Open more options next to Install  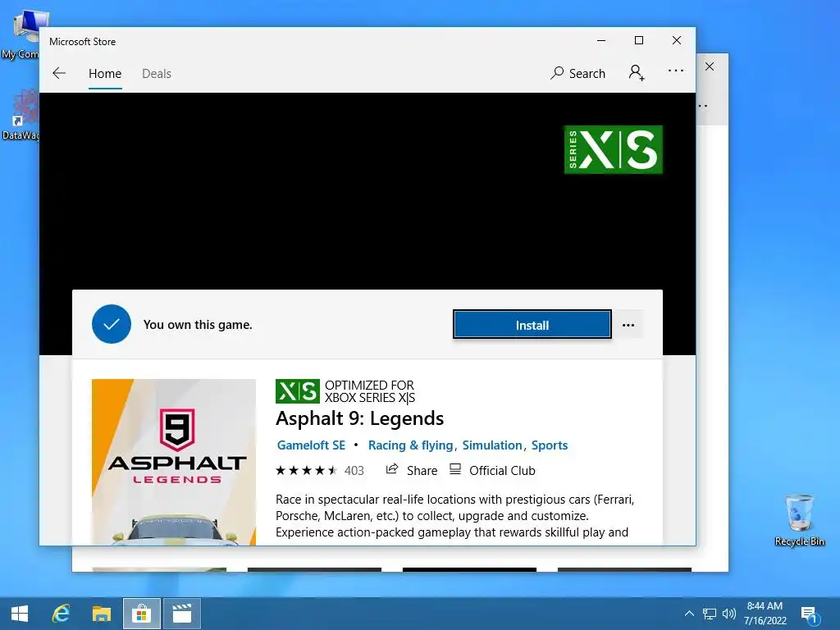coord(628,325)
